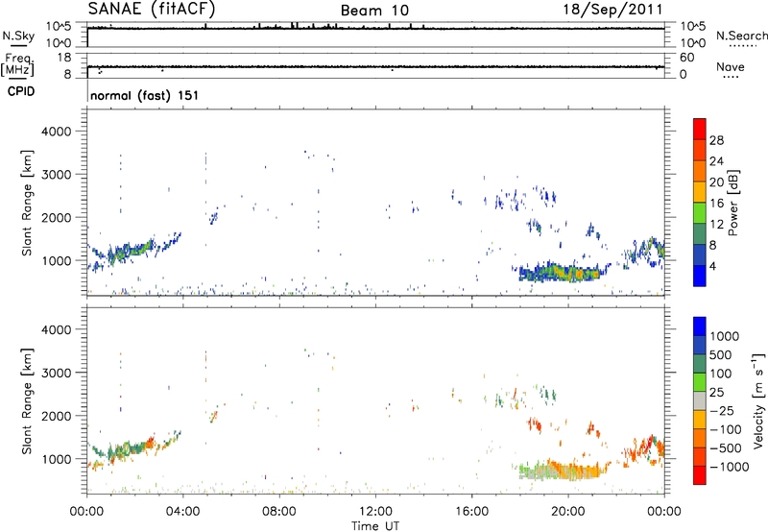
Task: Select the N.Sky legend label
Action: point(18,36)
